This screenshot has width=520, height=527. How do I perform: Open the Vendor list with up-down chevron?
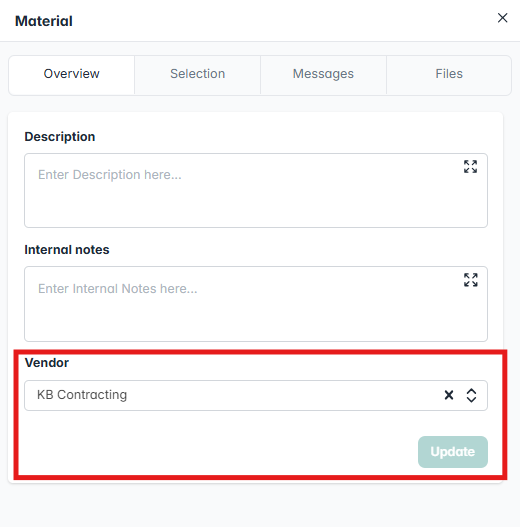(471, 395)
